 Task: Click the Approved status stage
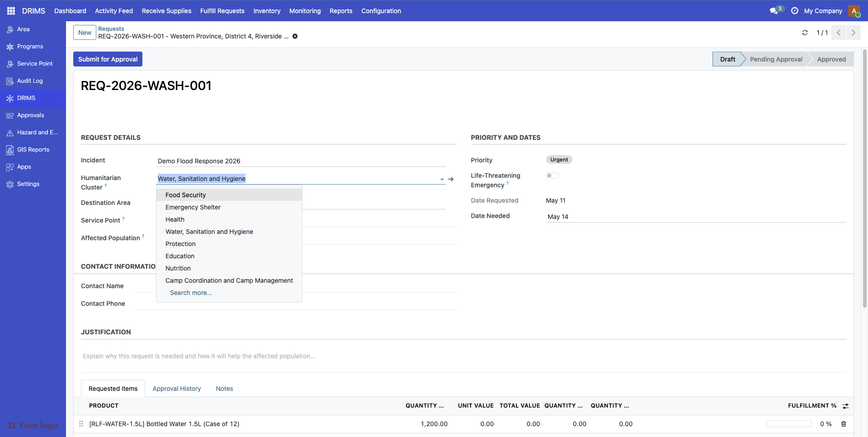click(831, 59)
